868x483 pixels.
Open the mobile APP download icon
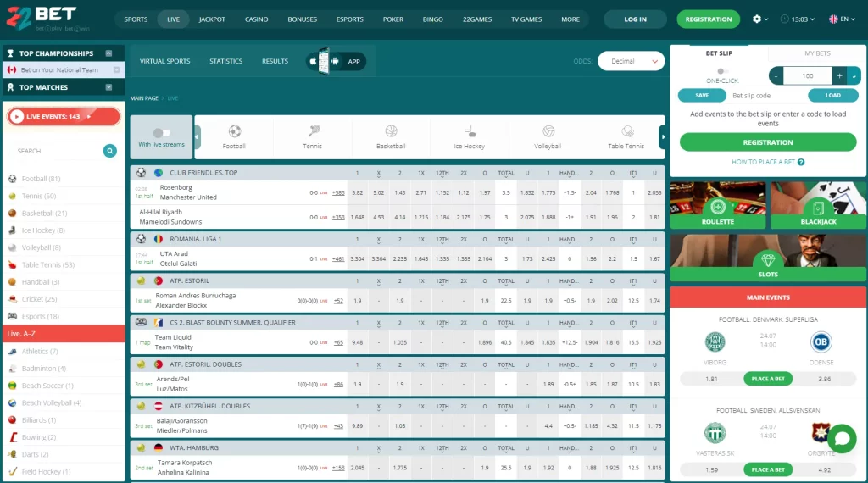pos(336,61)
